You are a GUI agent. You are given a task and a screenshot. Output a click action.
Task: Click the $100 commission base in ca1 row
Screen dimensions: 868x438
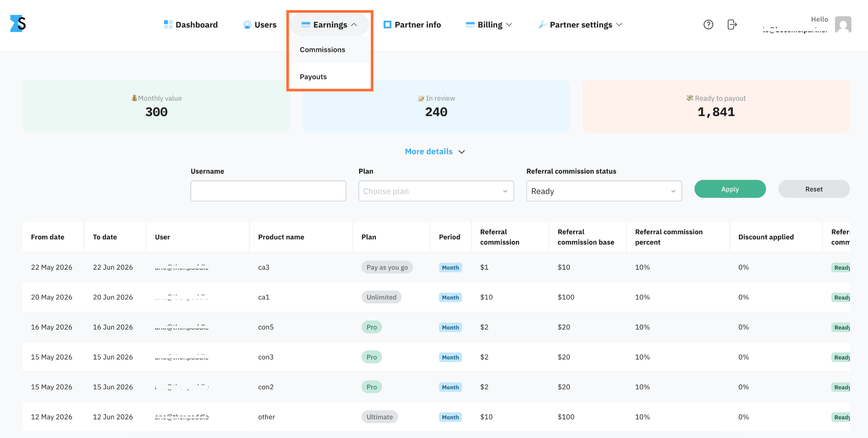tap(566, 297)
